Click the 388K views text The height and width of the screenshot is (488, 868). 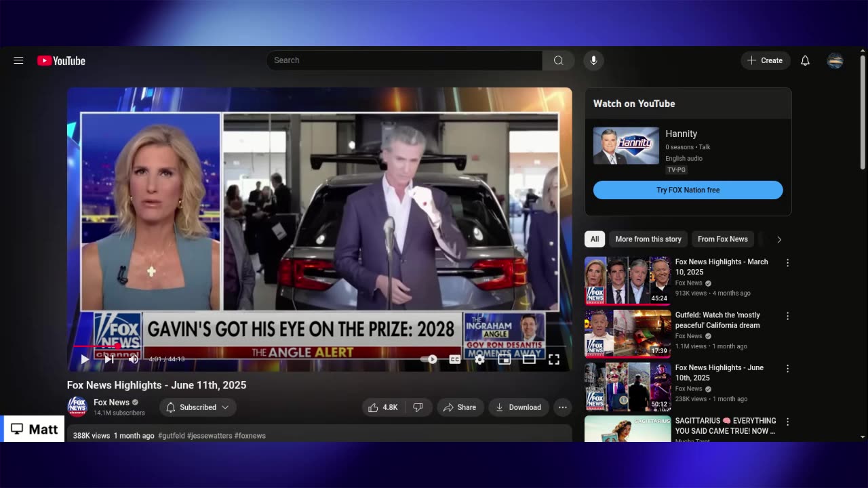pos(92,436)
